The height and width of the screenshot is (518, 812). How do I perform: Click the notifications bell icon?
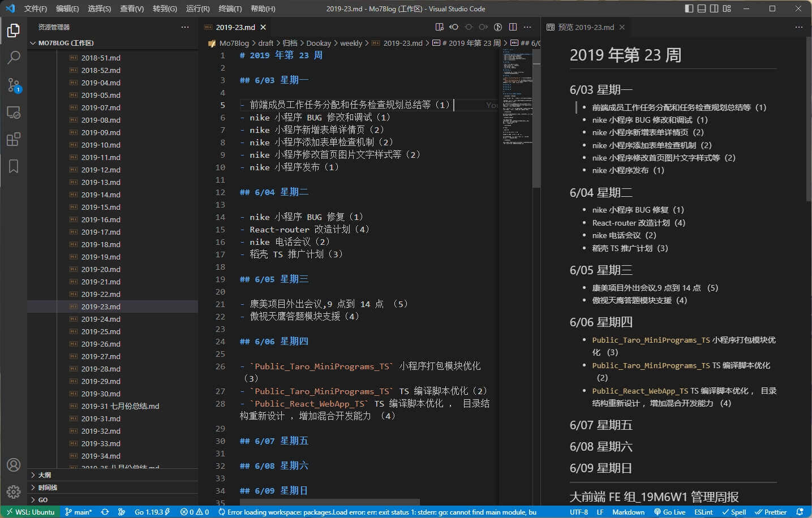tap(800, 512)
